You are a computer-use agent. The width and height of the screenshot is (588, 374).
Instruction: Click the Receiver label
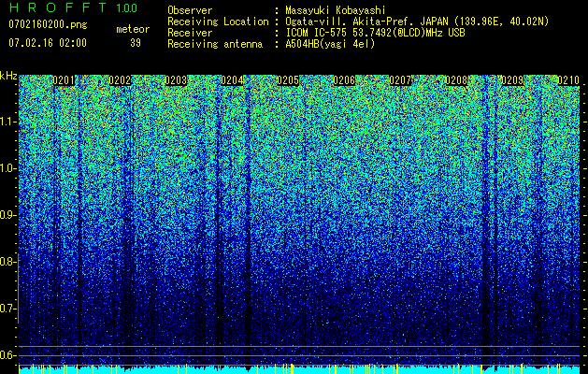(x=190, y=33)
